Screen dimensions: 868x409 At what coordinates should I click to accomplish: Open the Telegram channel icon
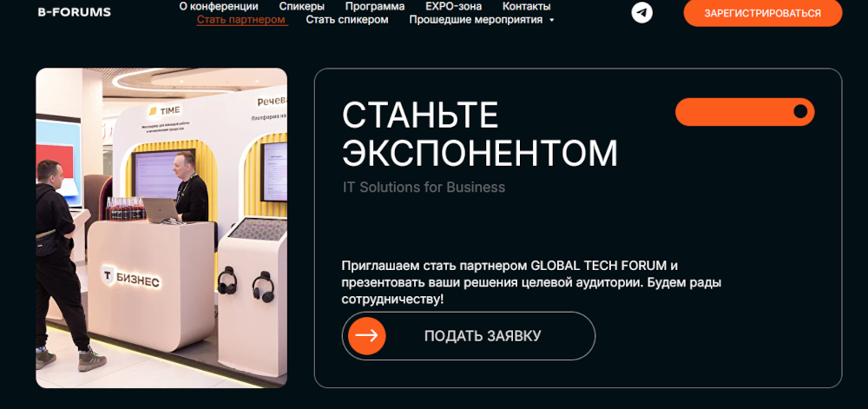click(641, 13)
